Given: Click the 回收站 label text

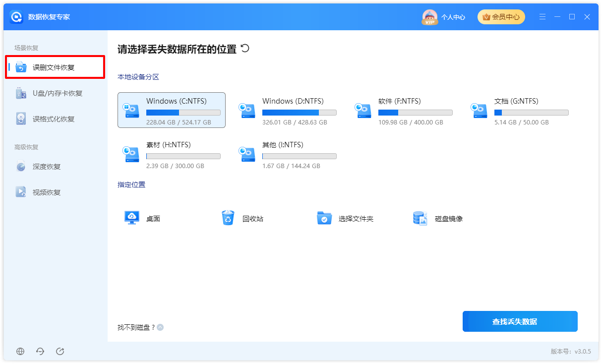Looking at the screenshot, I should tap(253, 219).
